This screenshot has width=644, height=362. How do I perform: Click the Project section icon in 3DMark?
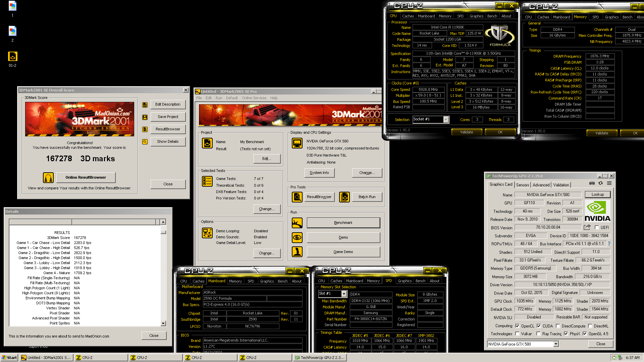pyautogui.click(x=207, y=143)
